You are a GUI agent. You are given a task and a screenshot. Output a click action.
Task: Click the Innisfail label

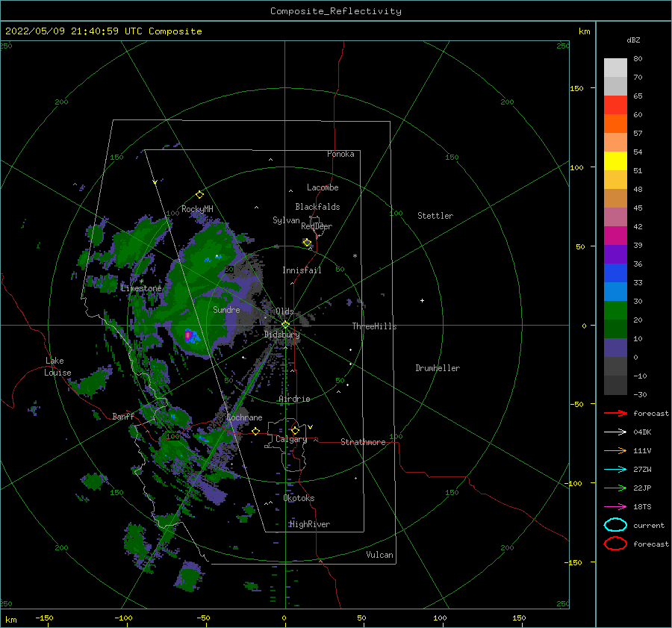[302, 270]
